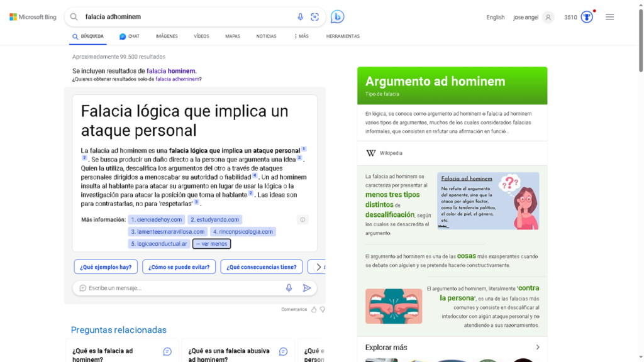Click the '¿Qué ejemplos hay?' suggestion button

click(x=105, y=266)
